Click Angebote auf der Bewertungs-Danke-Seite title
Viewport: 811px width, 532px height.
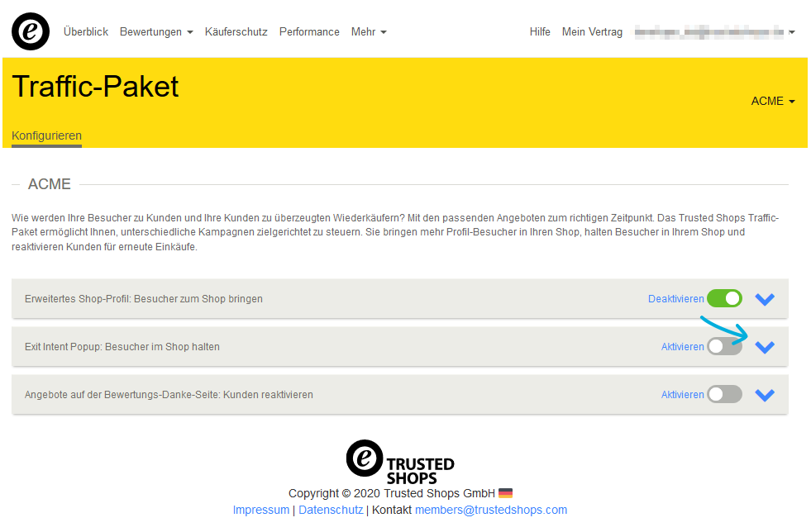click(x=169, y=395)
